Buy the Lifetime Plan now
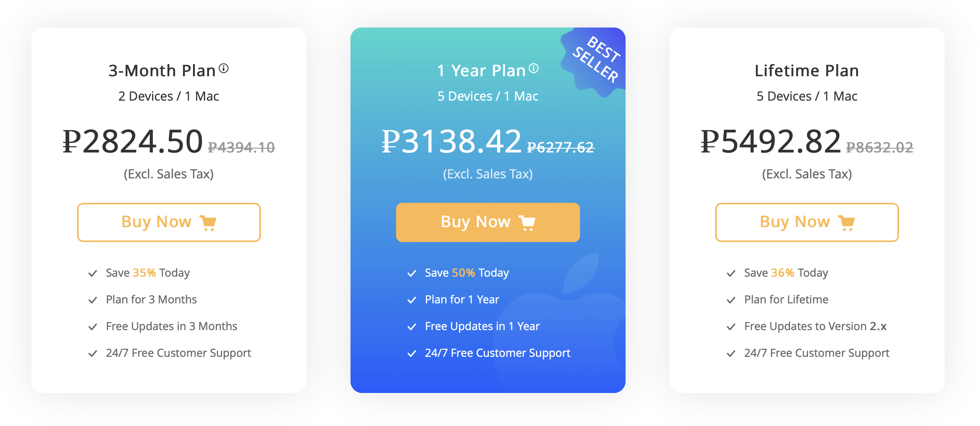This screenshot has height=426, width=980. pyautogui.click(x=807, y=222)
